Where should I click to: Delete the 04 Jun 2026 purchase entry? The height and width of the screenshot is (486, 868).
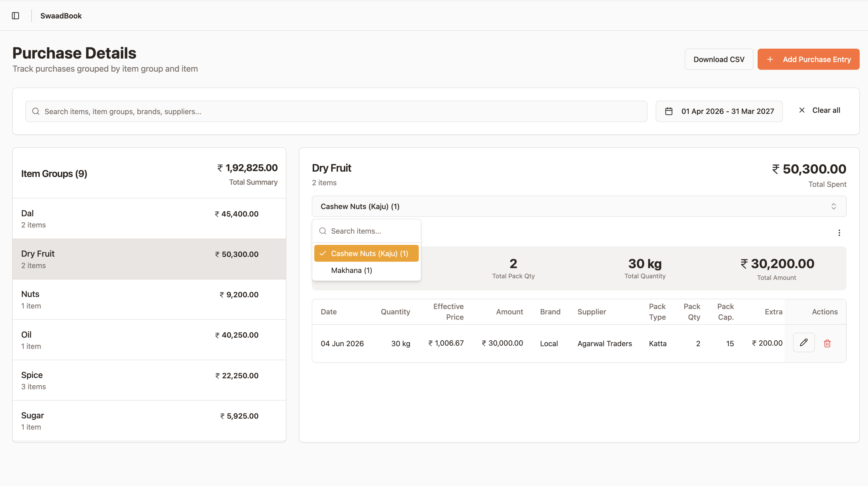tap(827, 344)
